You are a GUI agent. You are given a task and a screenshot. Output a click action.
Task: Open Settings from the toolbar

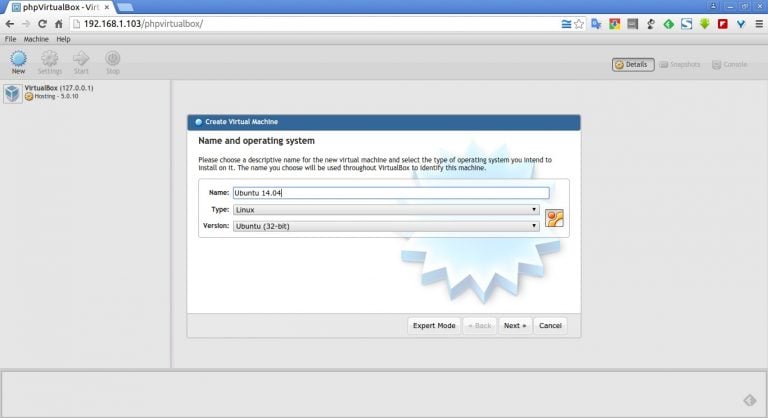point(49,62)
